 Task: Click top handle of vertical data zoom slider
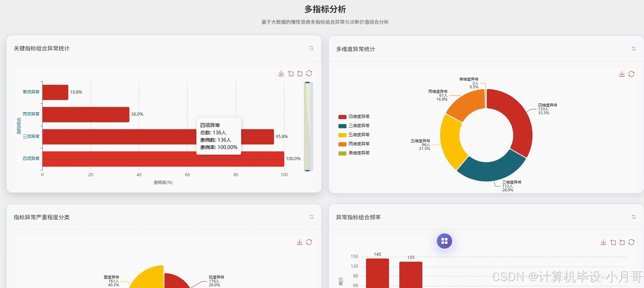[307, 83]
